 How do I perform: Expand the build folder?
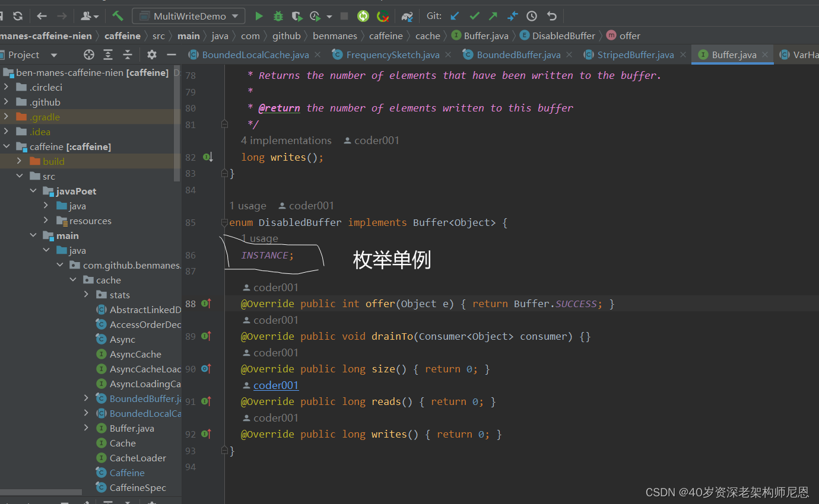click(x=19, y=161)
